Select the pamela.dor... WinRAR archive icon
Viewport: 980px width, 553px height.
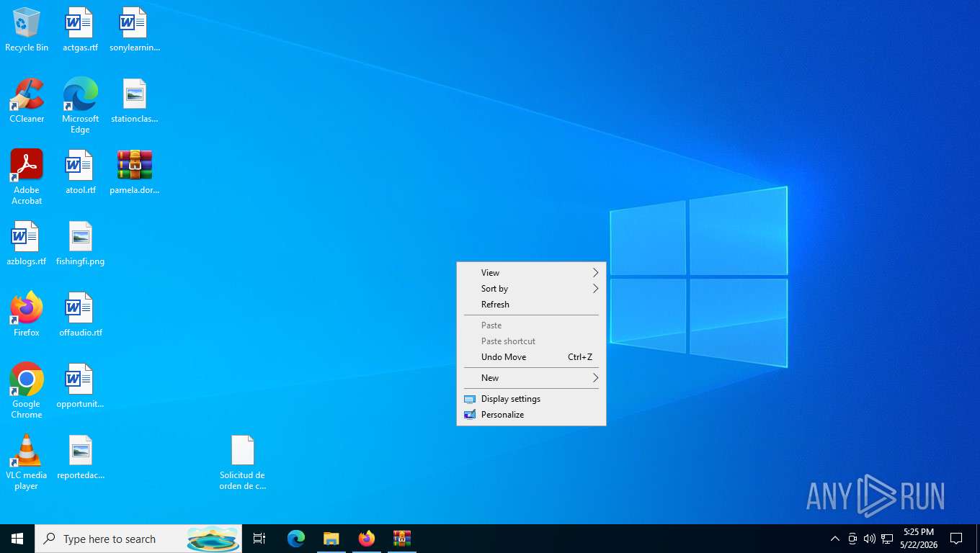point(135,173)
